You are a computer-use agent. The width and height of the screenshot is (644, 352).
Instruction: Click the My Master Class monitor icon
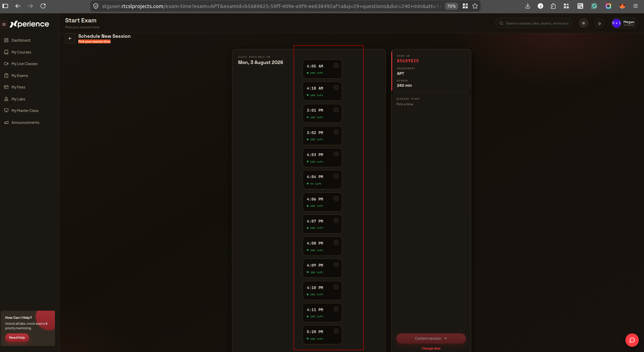[x=6, y=111]
